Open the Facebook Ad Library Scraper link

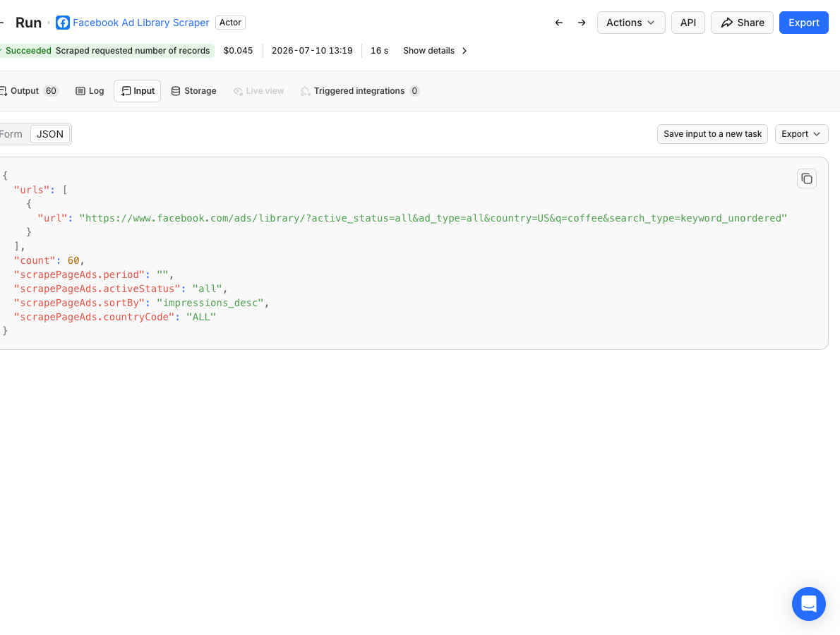click(x=141, y=23)
